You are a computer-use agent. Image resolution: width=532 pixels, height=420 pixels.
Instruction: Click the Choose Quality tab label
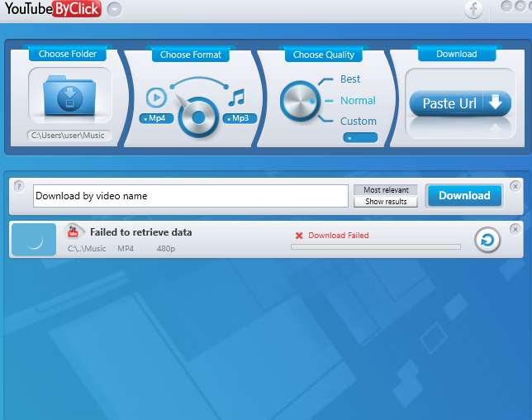[324, 55]
